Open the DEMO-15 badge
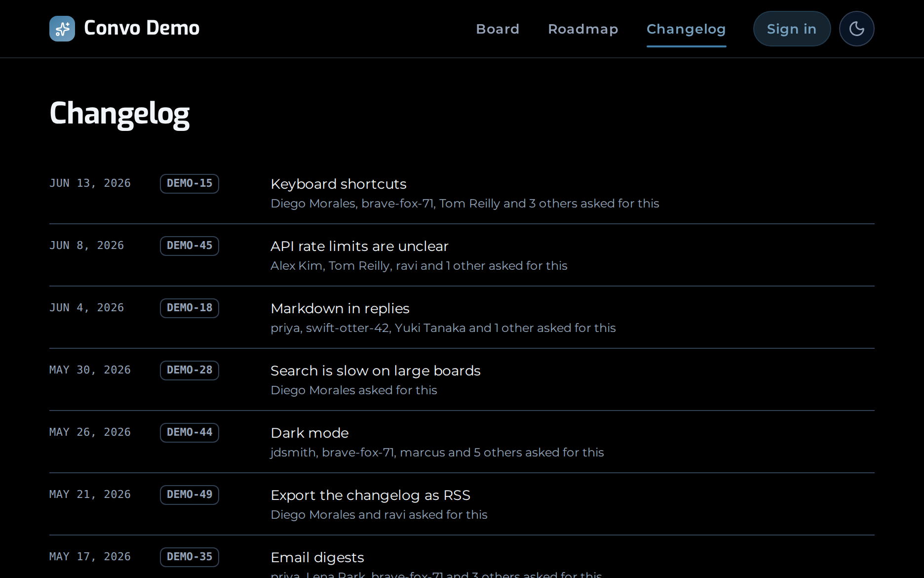The height and width of the screenshot is (578, 924). pyautogui.click(x=190, y=183)
